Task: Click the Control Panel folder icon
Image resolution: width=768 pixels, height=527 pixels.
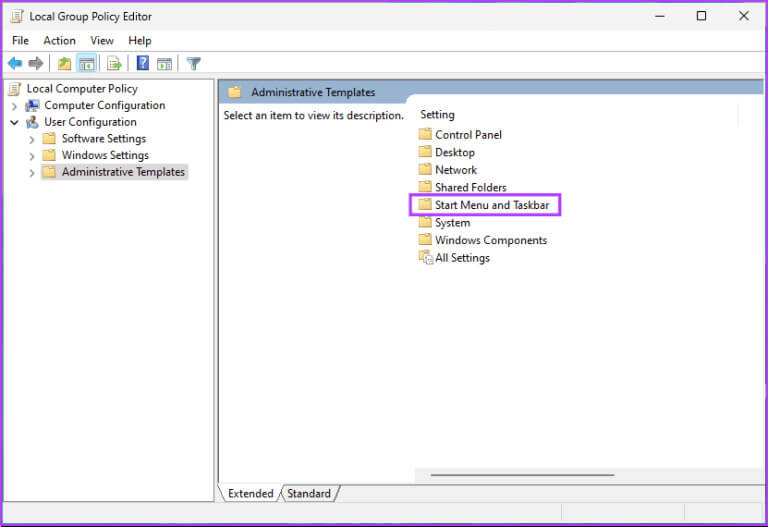Action: (425, 134)
